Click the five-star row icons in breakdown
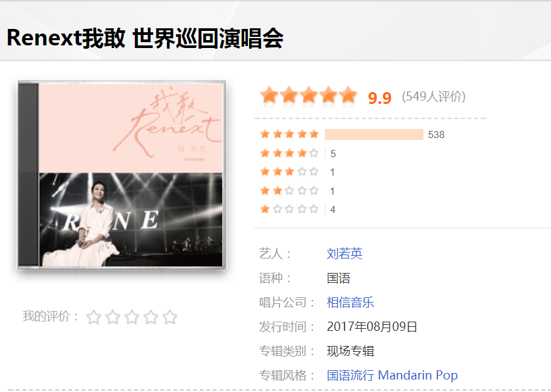 (289, 134)
